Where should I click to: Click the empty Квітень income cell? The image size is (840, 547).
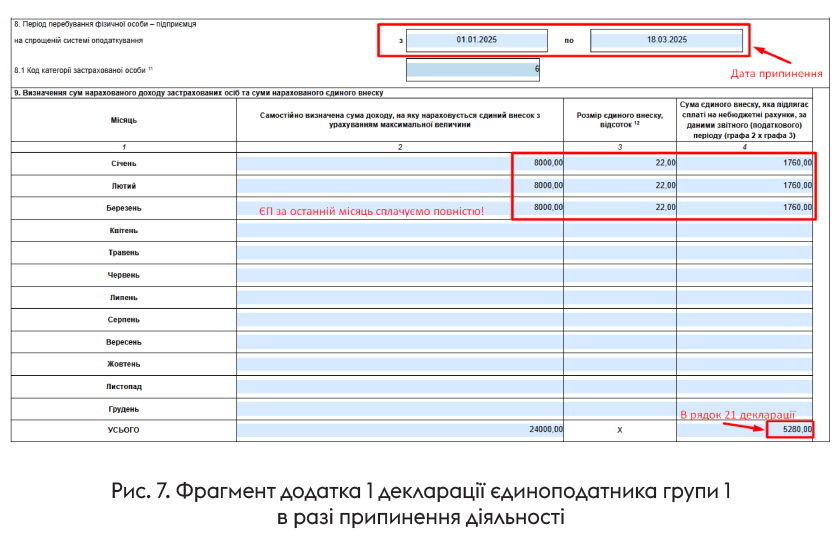(400, 230)
